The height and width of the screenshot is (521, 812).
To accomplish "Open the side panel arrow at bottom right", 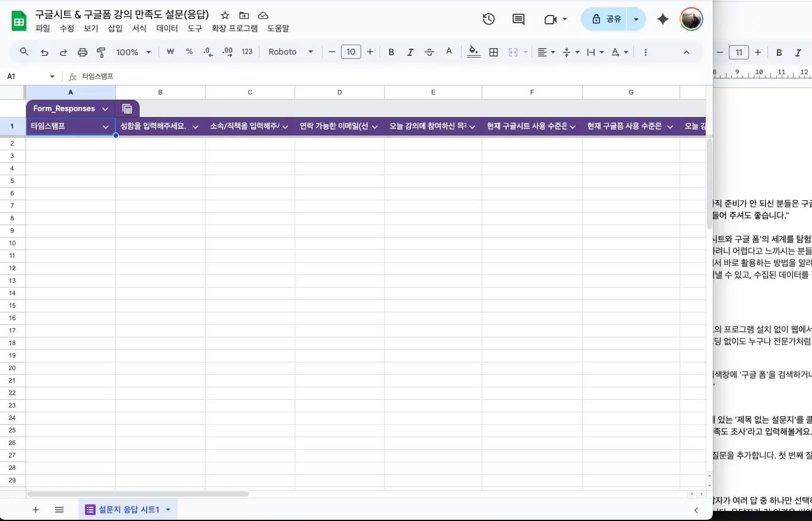I will pos(696,510).
